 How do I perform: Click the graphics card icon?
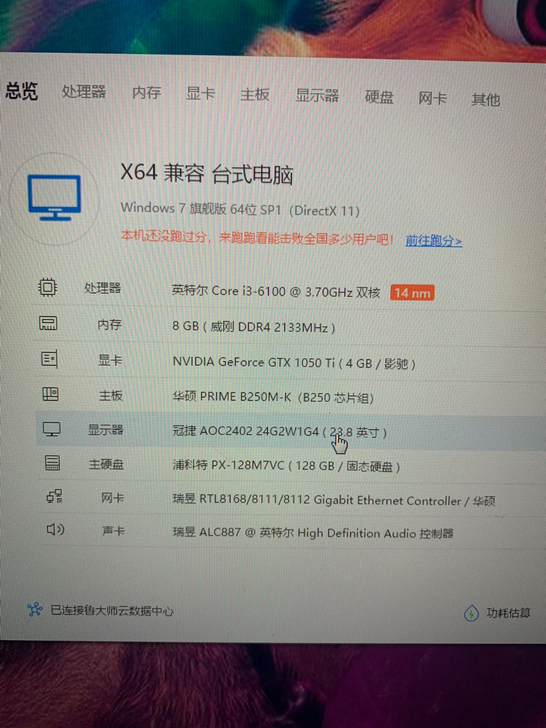click(x=49, y=358)
